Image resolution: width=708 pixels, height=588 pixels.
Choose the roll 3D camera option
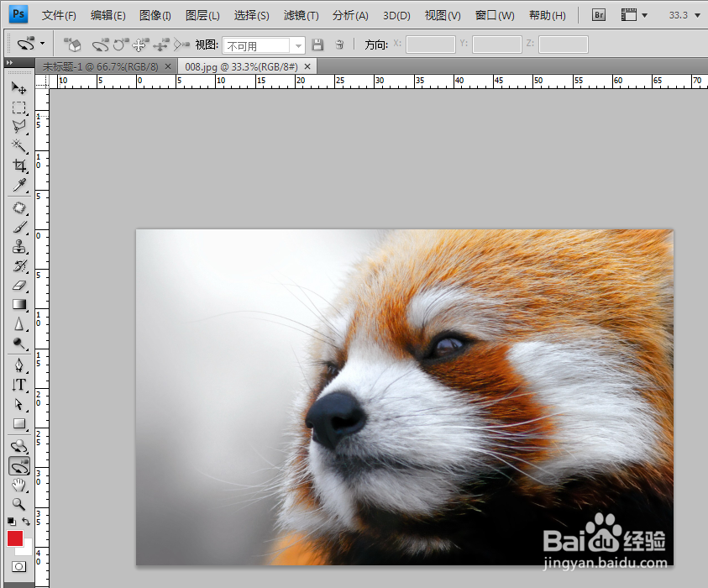click(121, 45)
